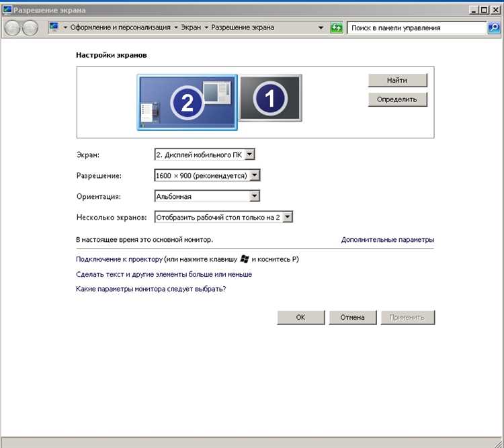
Task: Select monitor 2 display thumbnail
Action: click(x=187, y=102)
